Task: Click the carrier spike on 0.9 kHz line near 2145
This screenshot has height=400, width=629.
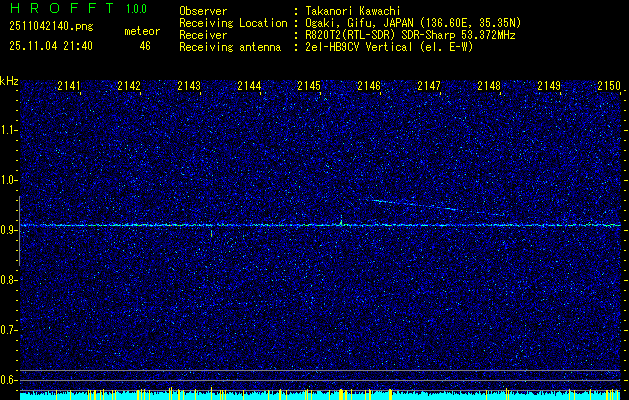Action: [x=341, y=222]
